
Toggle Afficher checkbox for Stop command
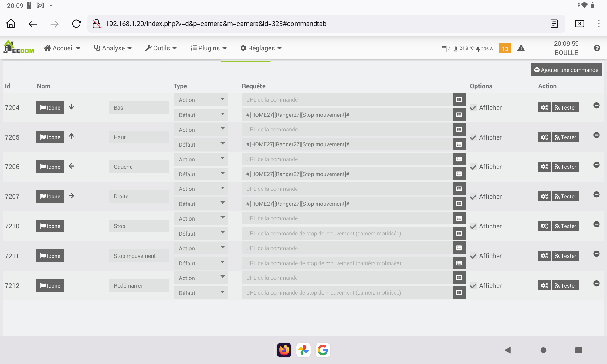pyautogui.click(x=473, y=226)
